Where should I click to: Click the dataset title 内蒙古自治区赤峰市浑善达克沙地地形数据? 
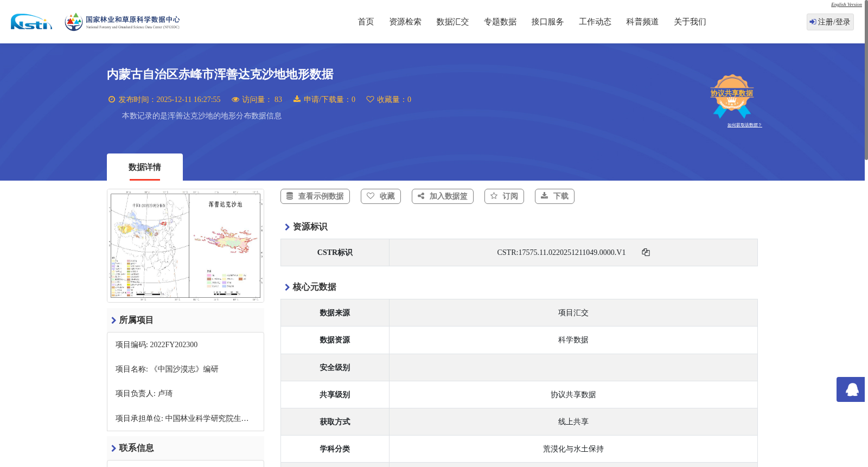tap(220, 74)
